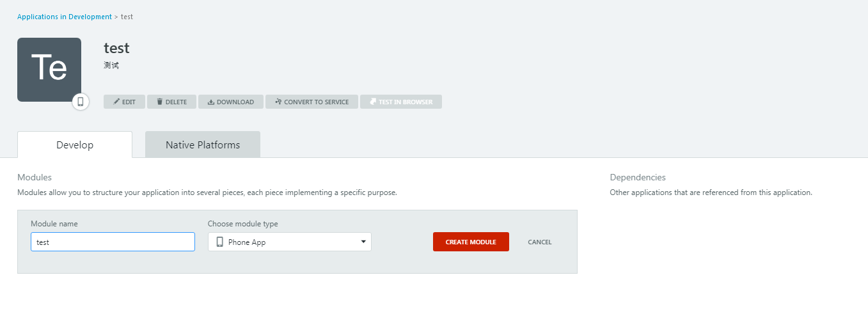
Task: Click the 'Te' application icon tile
Action: tap(49, 69)
